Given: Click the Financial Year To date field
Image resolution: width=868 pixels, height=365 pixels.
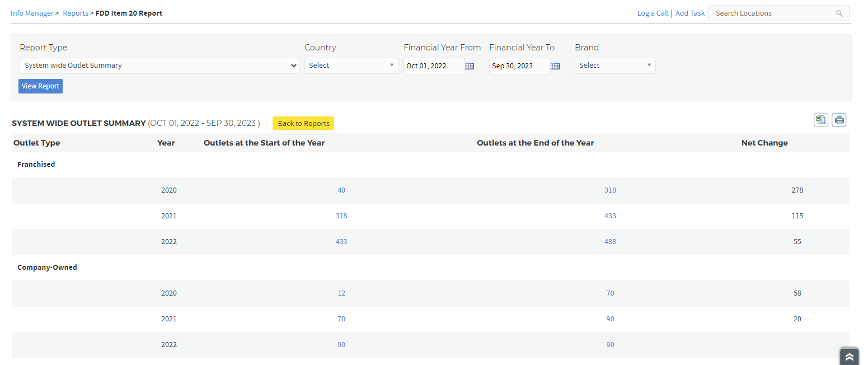Looking at the screenshot, I should tap(520, 66).
